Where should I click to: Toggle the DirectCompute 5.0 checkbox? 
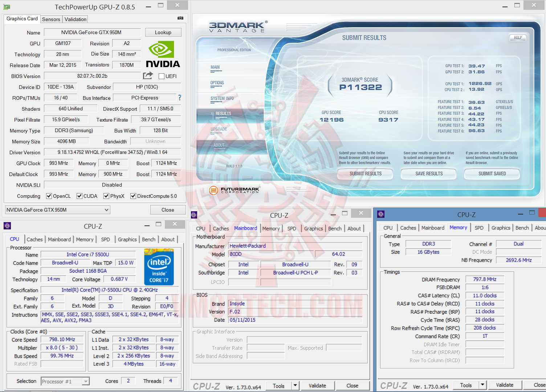[x=133, y=196]
